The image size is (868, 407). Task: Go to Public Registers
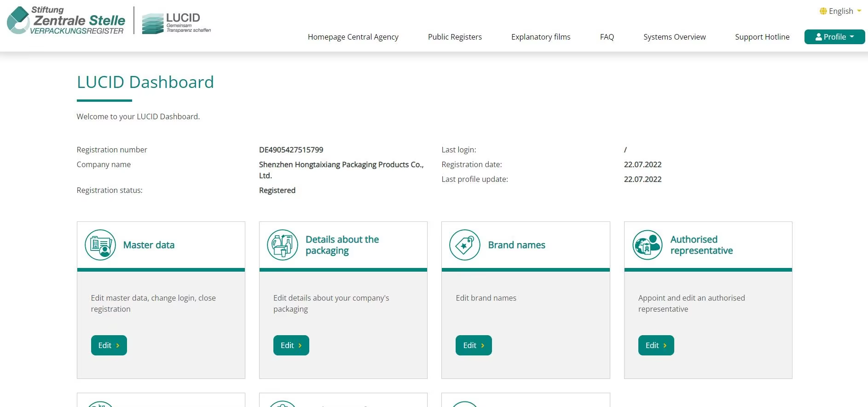[455, 37]
